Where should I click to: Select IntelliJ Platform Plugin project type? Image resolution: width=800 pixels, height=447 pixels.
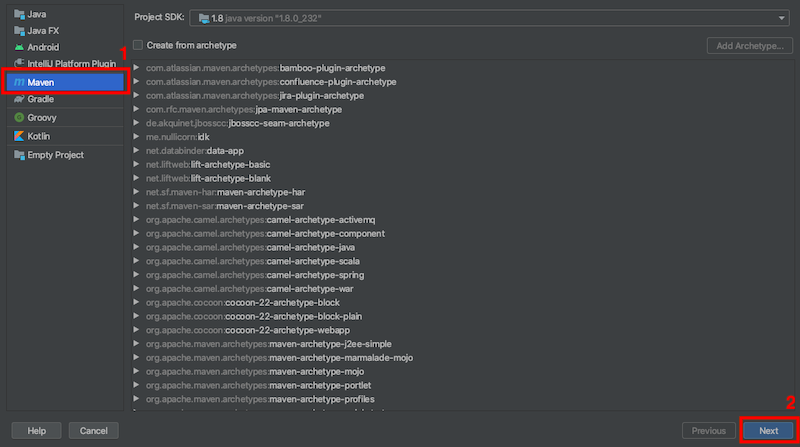(65, 63)
